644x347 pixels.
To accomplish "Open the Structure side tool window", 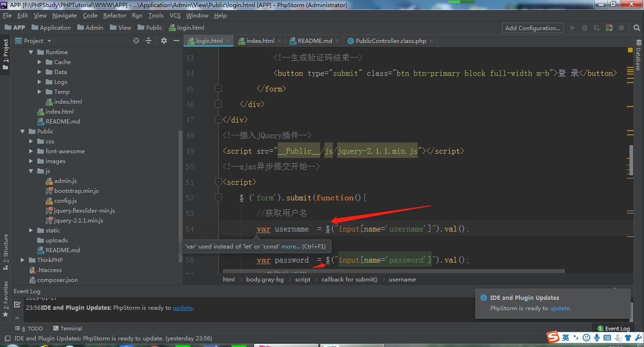I will point(6,252).
